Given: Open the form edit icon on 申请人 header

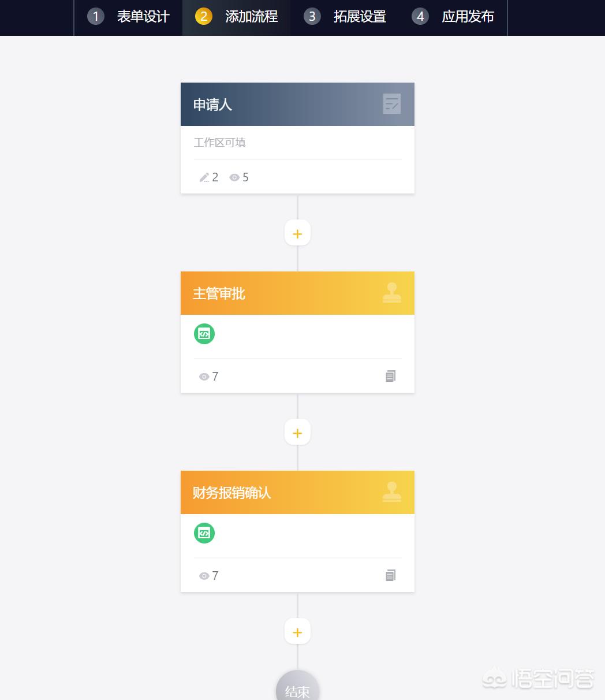Looking at the screenshot, I should 392,104.
